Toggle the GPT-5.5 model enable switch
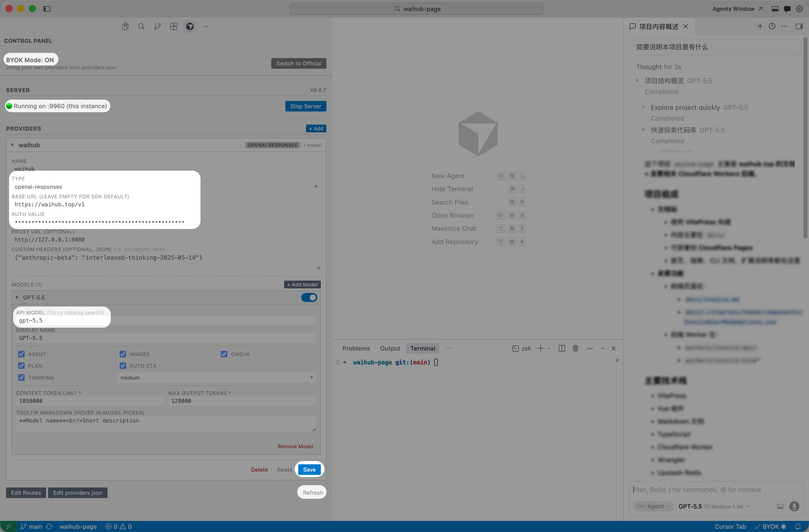This screenshot has height=532, width=809. click(x=309, y=298)
